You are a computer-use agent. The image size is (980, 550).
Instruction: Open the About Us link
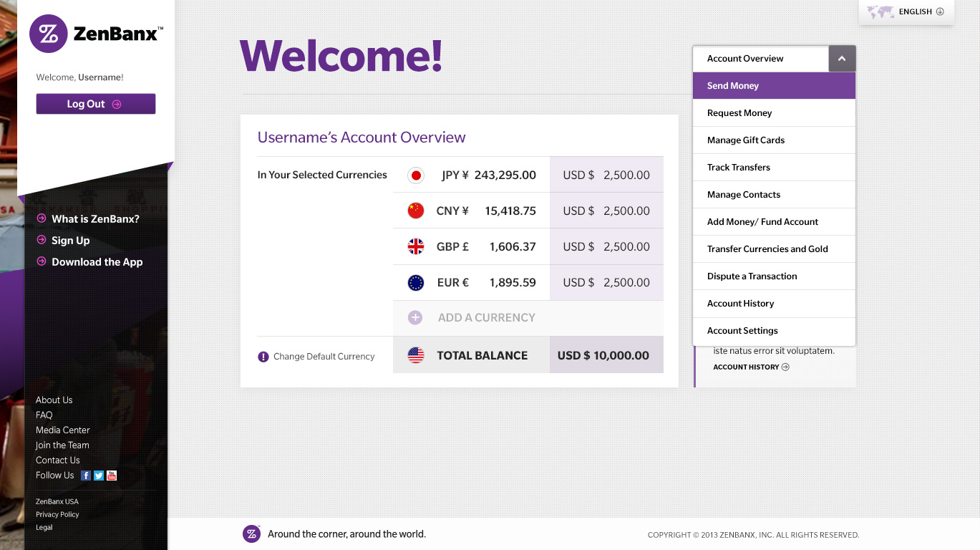(54, 400)
